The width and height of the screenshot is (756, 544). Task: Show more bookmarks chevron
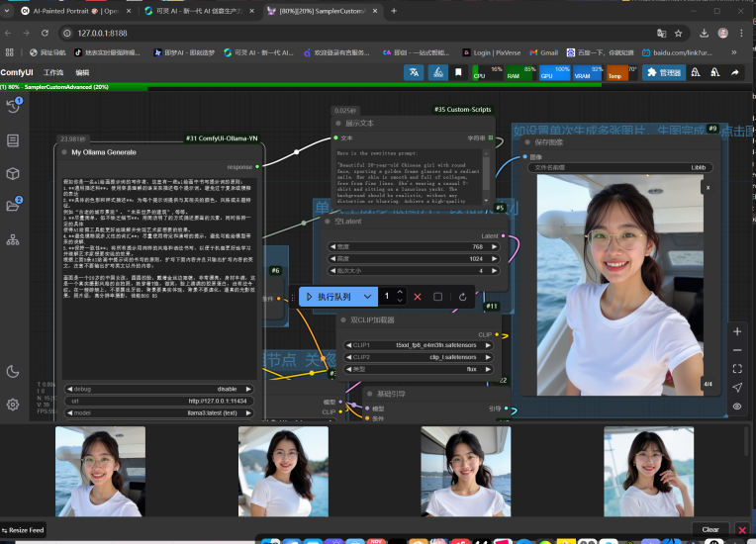[734, 52]
